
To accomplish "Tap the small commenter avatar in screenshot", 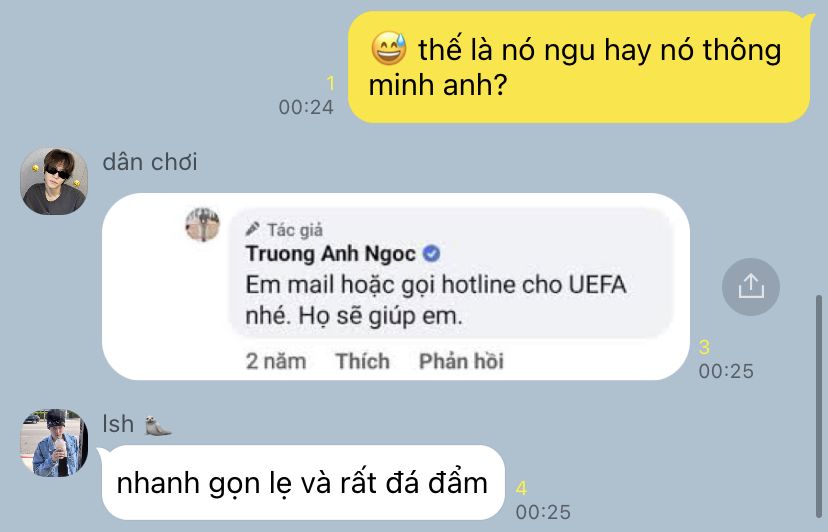I will [202, 225].
